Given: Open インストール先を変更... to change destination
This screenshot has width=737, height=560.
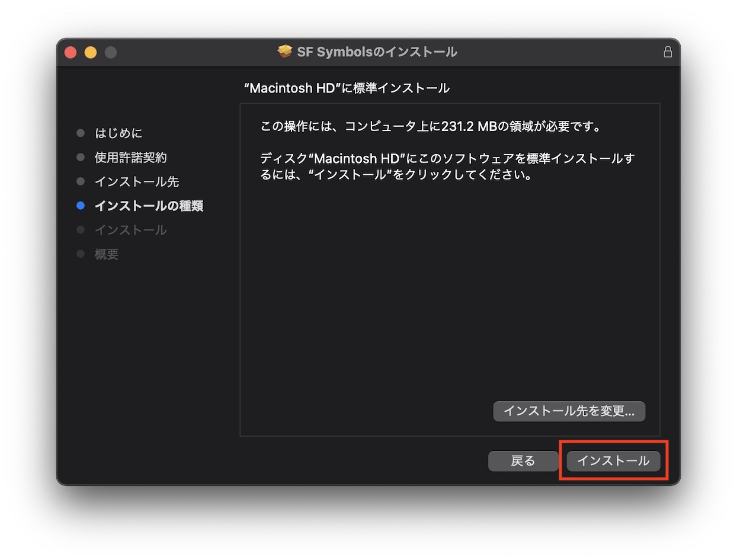Looking at the screenshot, I should [569, 411].
